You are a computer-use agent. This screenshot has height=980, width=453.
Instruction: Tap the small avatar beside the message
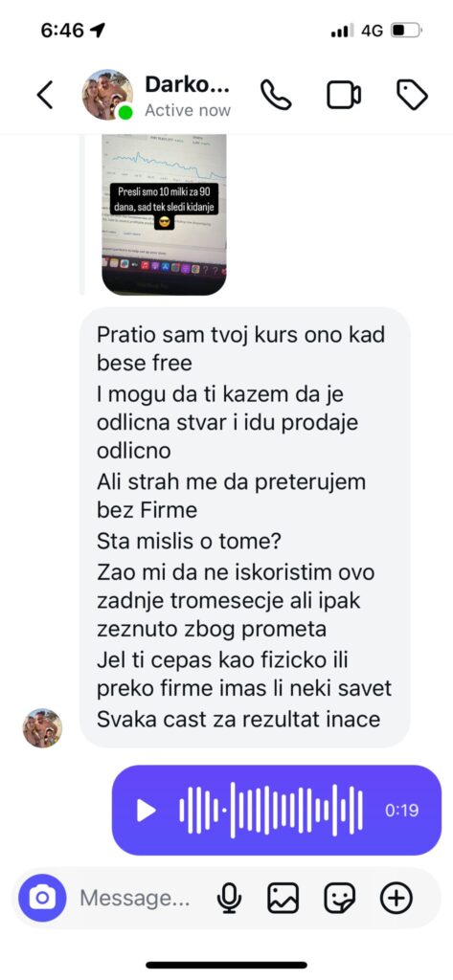[42, 728]
